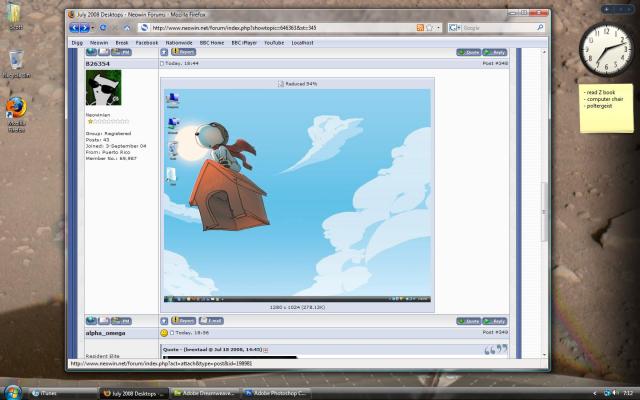
Task: Click the network tray icon
Action: pyautogui.click(x=607, y=393)
